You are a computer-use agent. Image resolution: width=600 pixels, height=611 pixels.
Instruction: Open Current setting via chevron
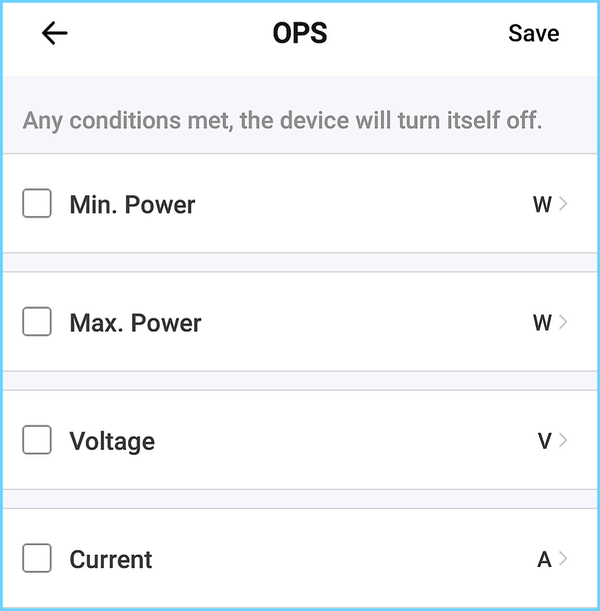pos(564,558)
